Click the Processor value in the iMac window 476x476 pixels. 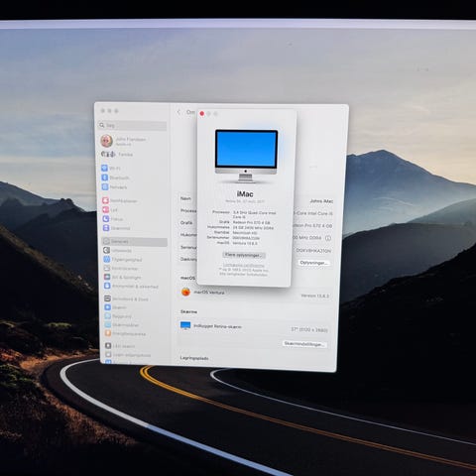255,215
